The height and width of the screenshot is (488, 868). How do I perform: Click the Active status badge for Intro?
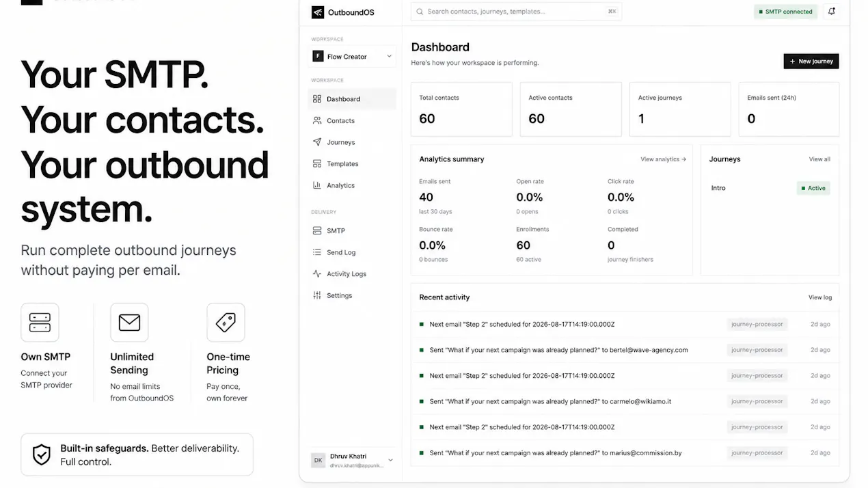pyautogui.click(x=813, y=188)
